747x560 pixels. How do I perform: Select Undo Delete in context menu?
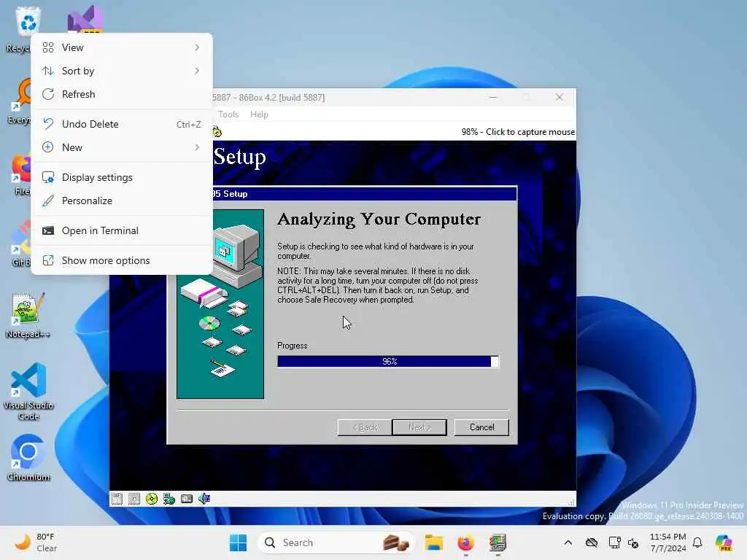[122, 124]
